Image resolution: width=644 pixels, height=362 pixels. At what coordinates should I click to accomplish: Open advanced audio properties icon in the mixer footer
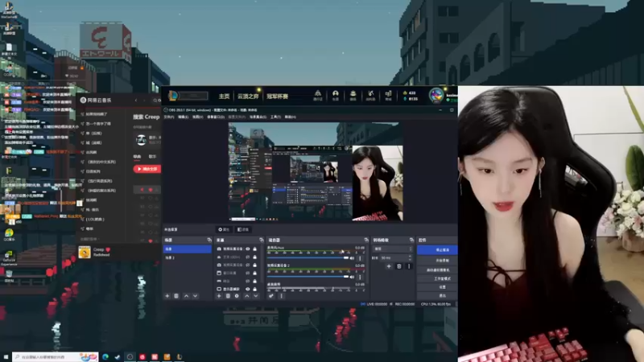coord(271,296)
